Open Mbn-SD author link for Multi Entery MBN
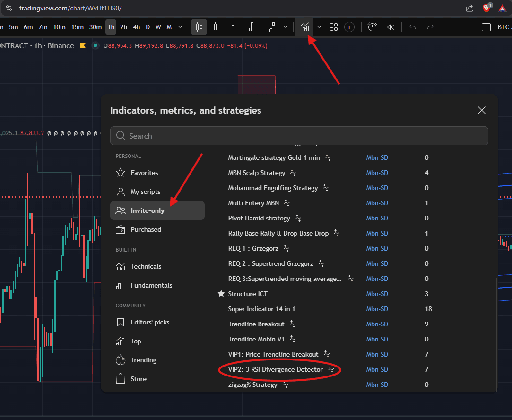 [377, 203]
